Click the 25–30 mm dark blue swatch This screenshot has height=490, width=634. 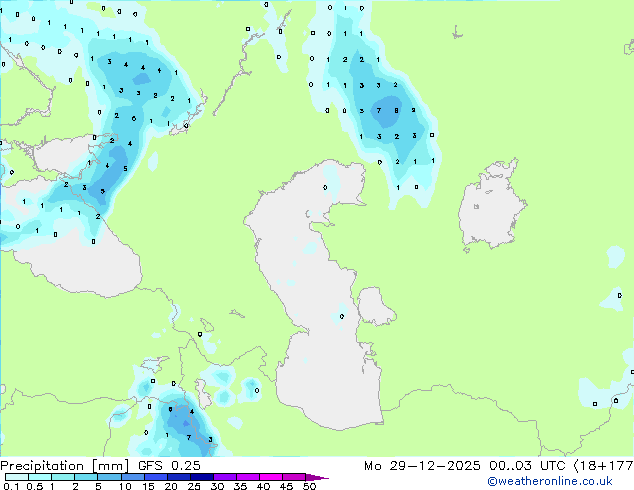(x=201, y=477)
